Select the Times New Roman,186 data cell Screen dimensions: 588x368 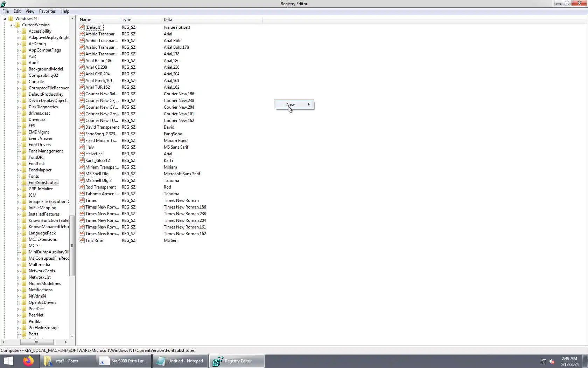pos(185,207)
